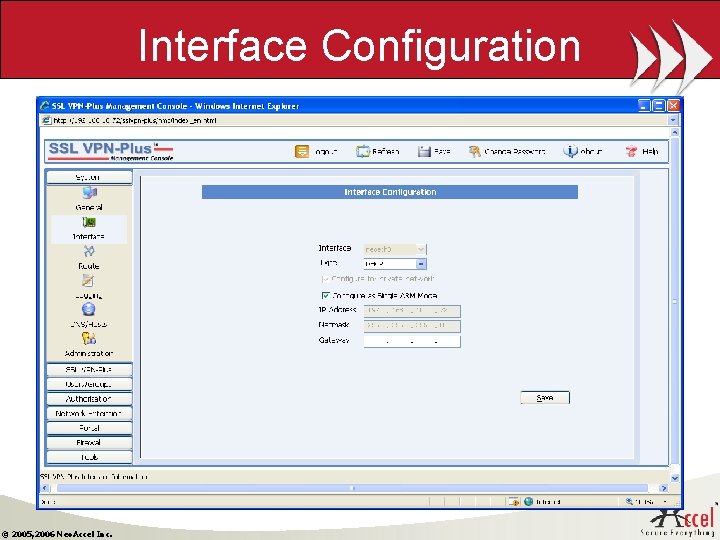Screen dimensions: 720x540
Task: Click the Help text link
Action: click(650, 152)
